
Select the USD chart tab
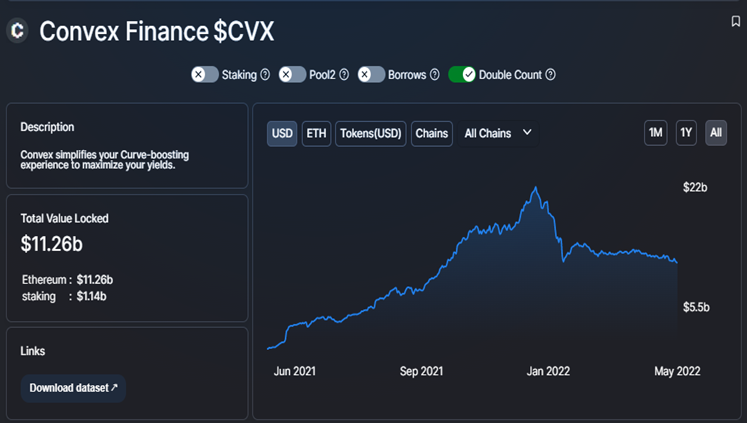pyautogui.click(x=282, y=133)
